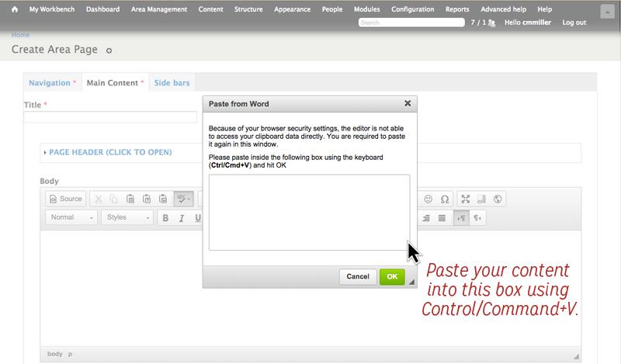
Task: Toggle justify alignment in the toolbar
Action: pyautogui.click(x=442, y=218)
